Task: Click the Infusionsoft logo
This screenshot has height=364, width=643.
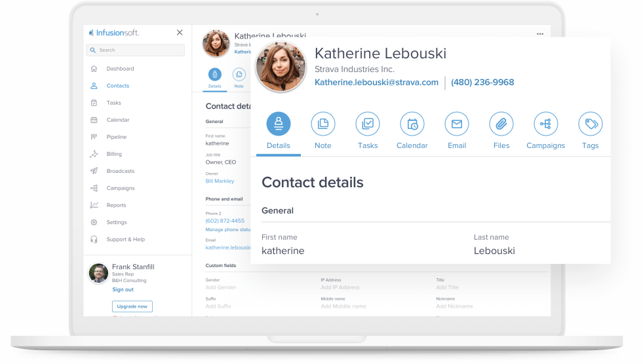Action: coord(114,33)
